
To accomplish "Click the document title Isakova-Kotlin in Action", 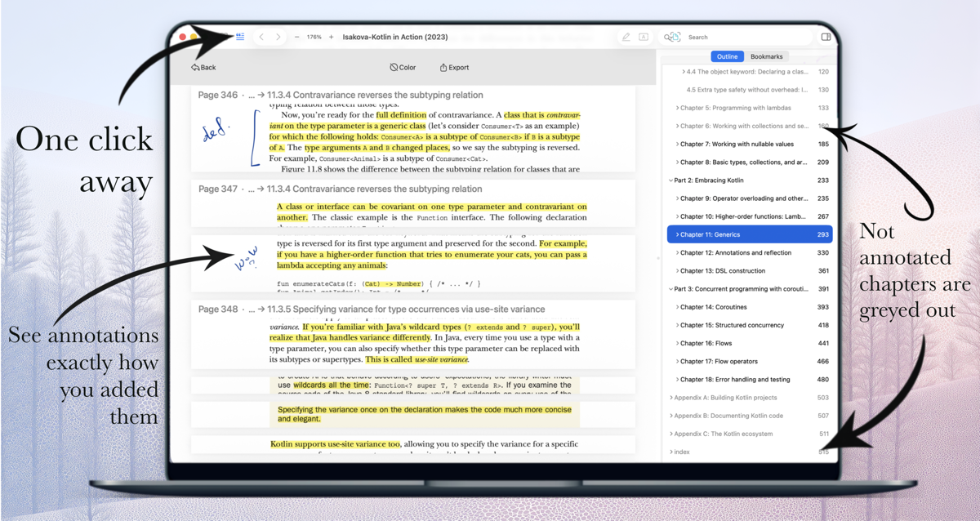I will coord(395,37).
